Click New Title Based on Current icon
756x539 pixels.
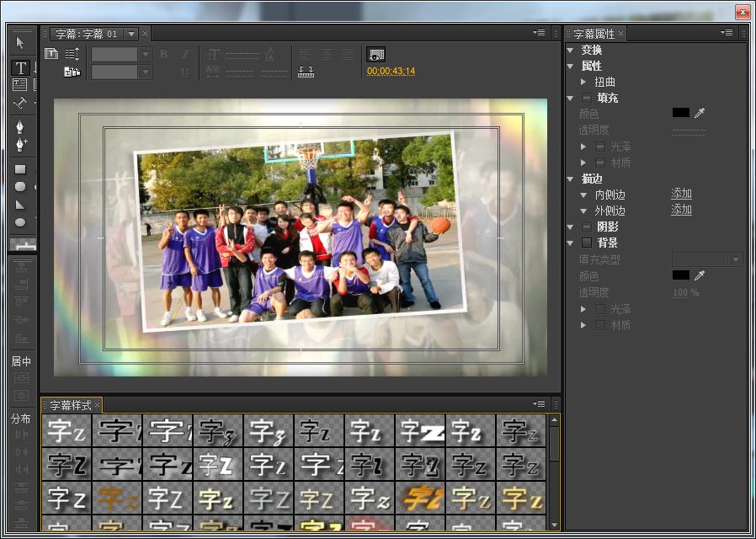[x=51, y=54]
